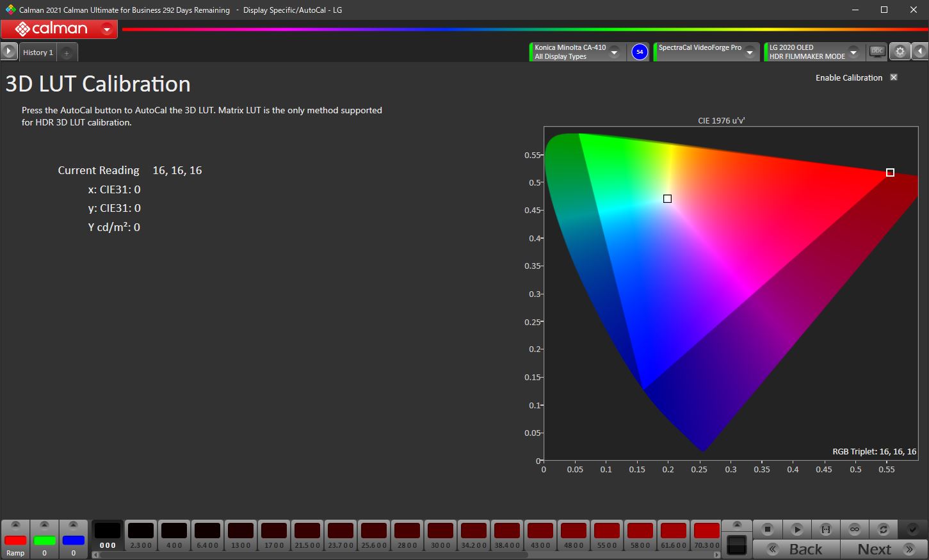Click the x: CIE31: 0 reading
Viewport: 929px width, 560px height.
[114, 189]
